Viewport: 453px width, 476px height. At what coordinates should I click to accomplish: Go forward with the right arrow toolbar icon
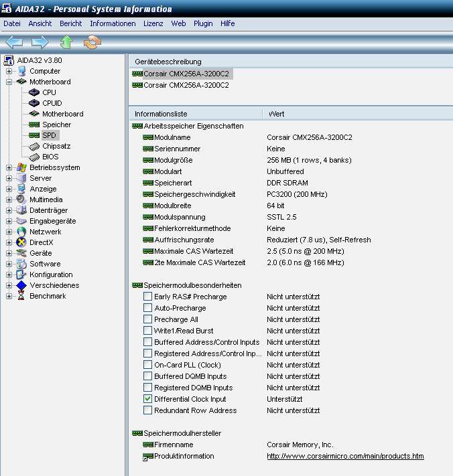(x=40, y=42)
